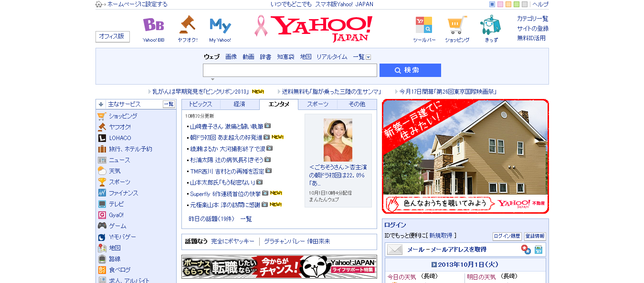Select the green theme color swatch
Viewport: 644px width, 283px height.
coord(517,4)
